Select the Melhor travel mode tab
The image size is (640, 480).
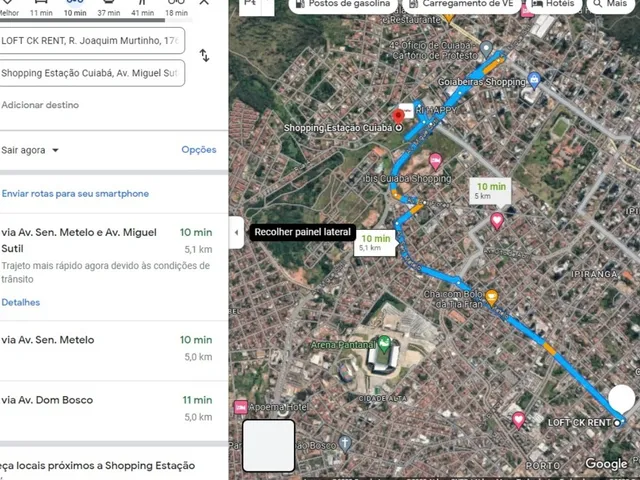coord(9,8)
